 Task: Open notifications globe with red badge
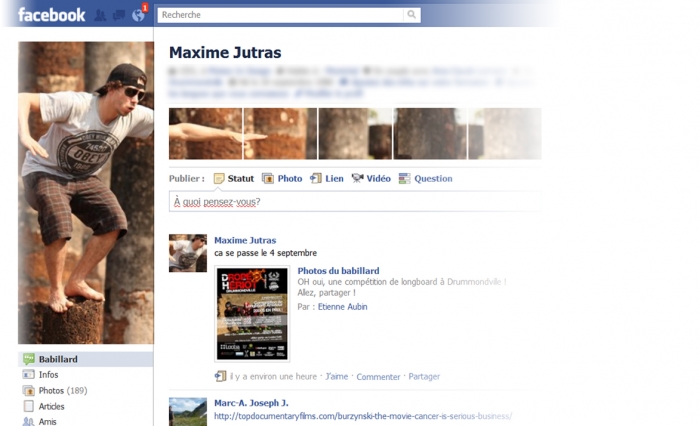pos(138,15)
